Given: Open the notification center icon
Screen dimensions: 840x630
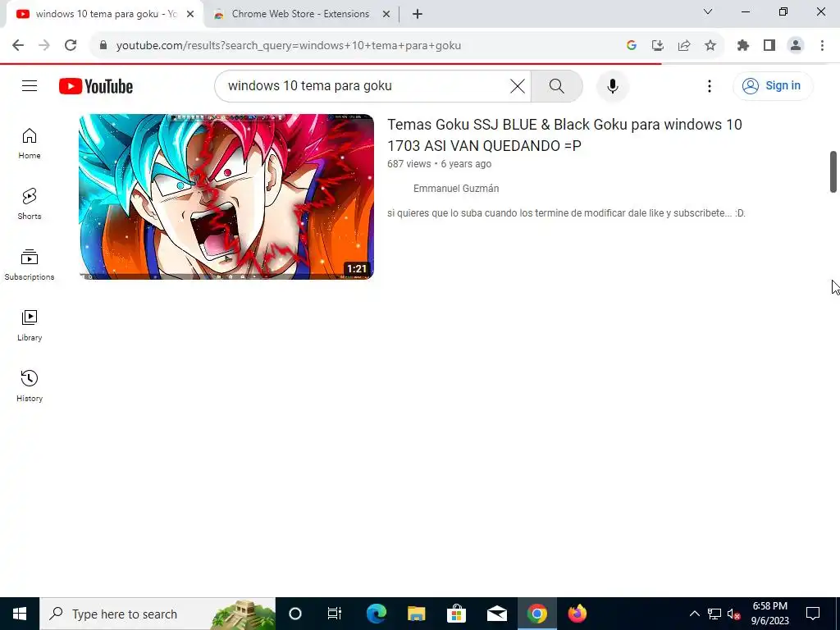Looking at the screenshot, I should coord(813,614).
